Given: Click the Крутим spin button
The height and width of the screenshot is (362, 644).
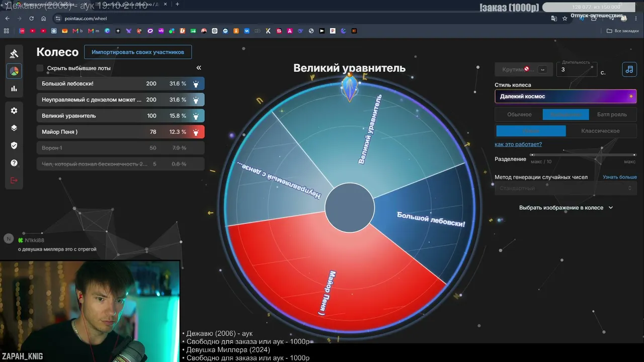Looking at the screenshot, I should click(x=524, y=69).
